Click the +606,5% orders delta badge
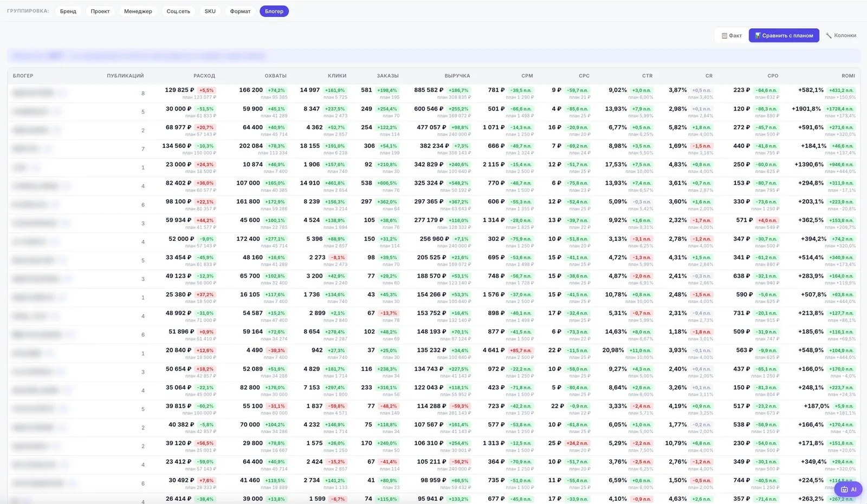867x504 pixels. tap(387, 184)
